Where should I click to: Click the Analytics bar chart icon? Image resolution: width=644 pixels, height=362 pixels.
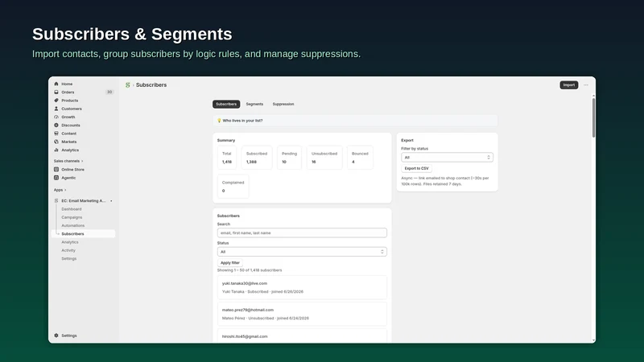click(x=56, y=150)
